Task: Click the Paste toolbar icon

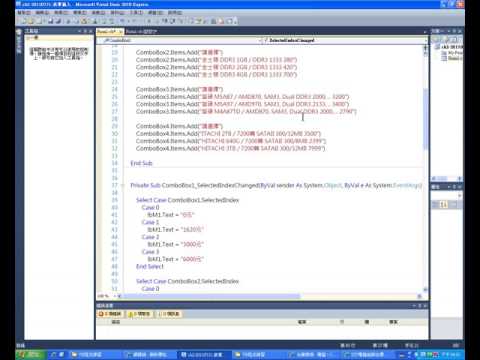Action: pyautogui.click(x=84, y=21)
